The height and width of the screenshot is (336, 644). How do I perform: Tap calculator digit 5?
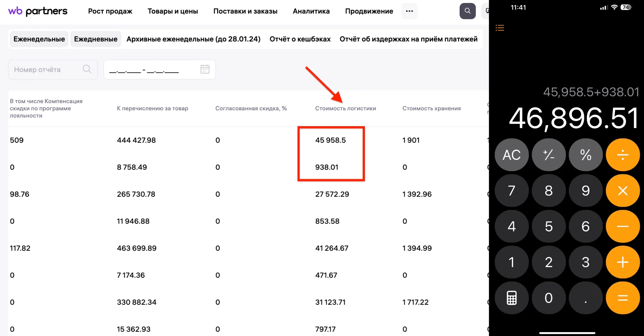(549, 226)
